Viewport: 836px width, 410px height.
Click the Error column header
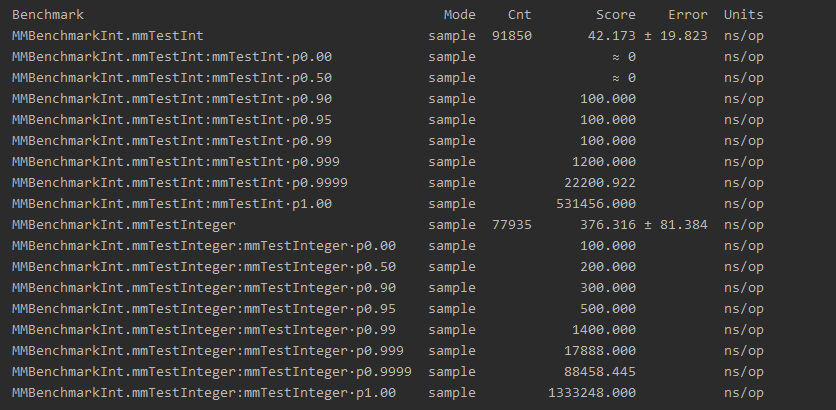(688, 15)
